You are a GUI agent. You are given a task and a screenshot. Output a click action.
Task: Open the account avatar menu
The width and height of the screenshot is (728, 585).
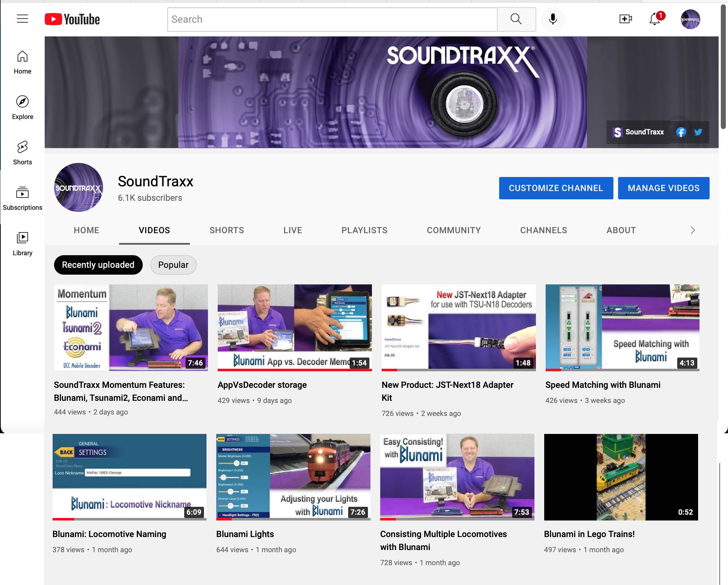[x=690, y=19]
